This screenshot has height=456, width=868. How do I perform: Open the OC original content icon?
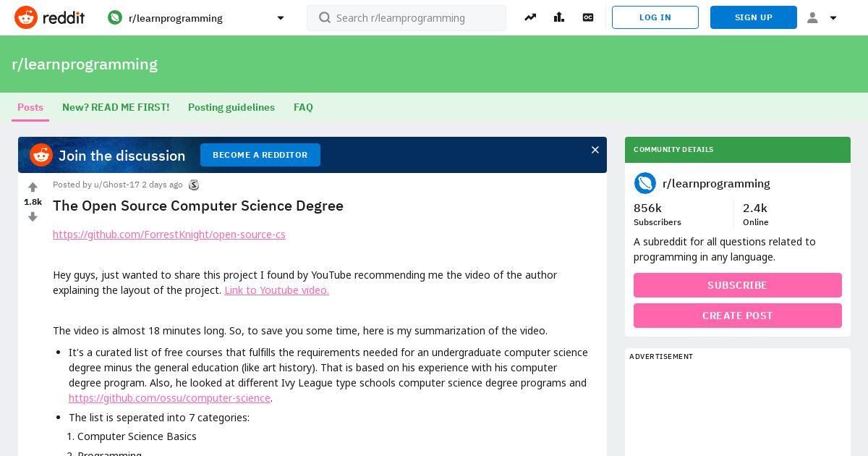pos(588,17)
